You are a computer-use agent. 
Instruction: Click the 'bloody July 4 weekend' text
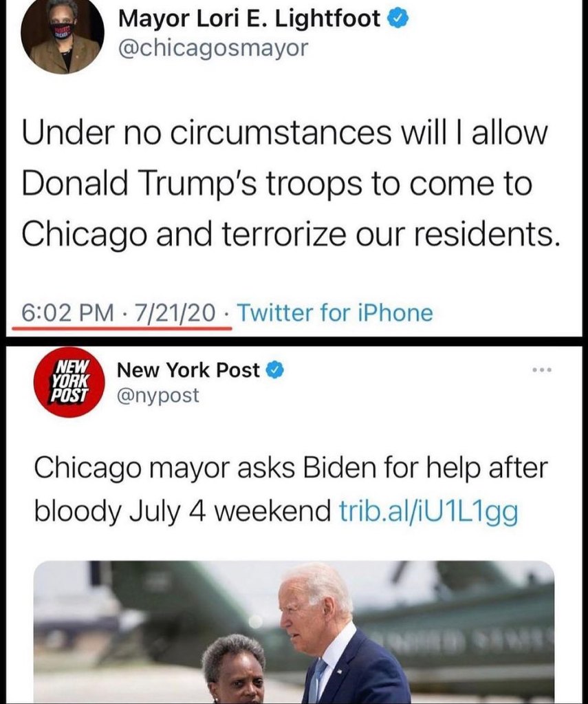[x=183, y=511]
